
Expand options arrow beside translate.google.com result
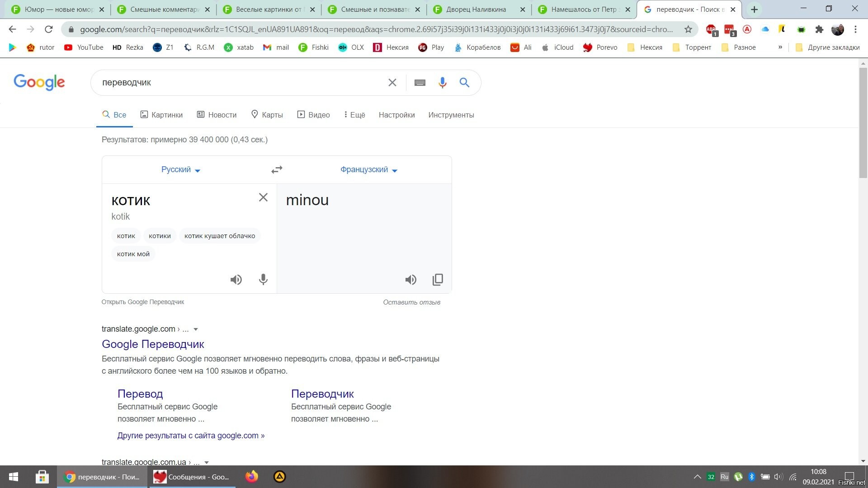click(x=196, y=329)
